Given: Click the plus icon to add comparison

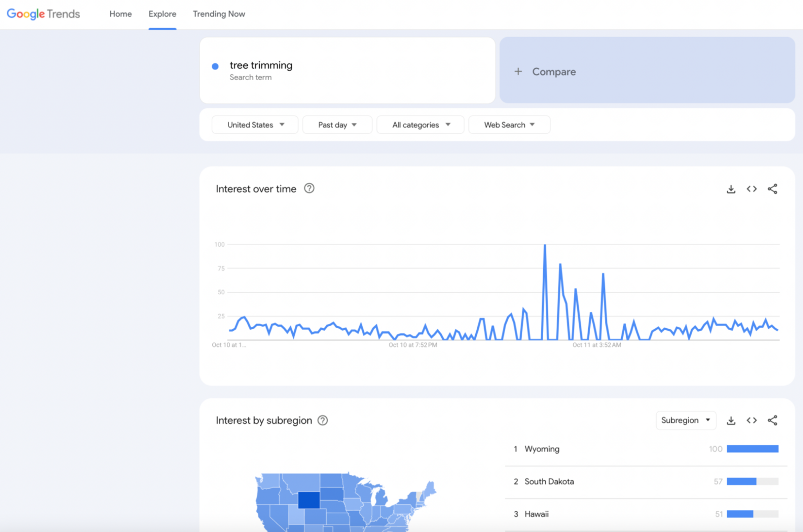Looking at the screenshot, I should coord(518,71).
